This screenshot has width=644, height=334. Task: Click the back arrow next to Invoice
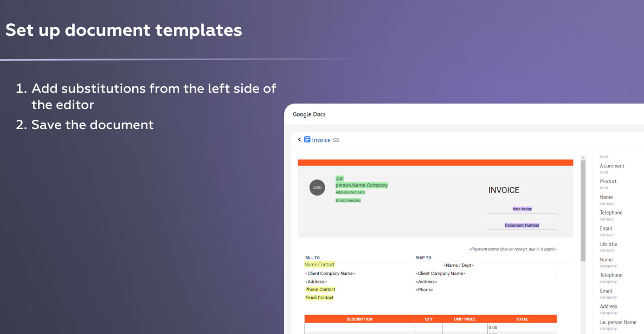point(299,140)
